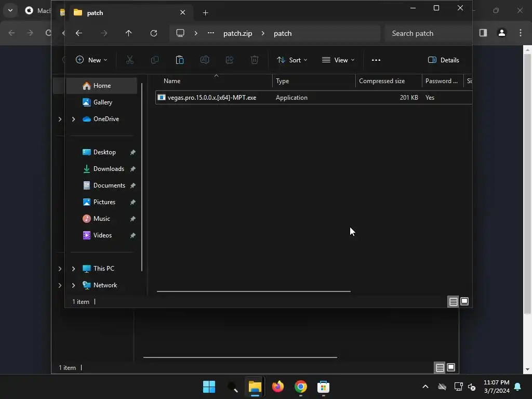Open Videos quick access folder
Screen dimensions: 532x399
click(x=101, y=235)
